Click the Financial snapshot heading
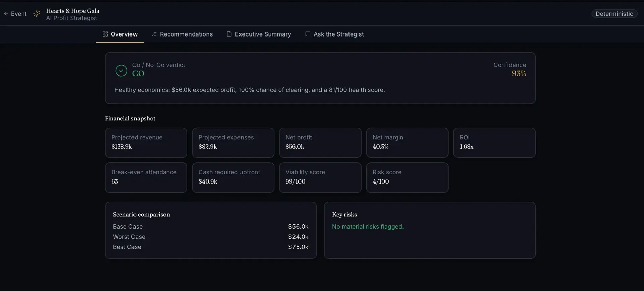The image size is (644, 291). tap(130, 118)
